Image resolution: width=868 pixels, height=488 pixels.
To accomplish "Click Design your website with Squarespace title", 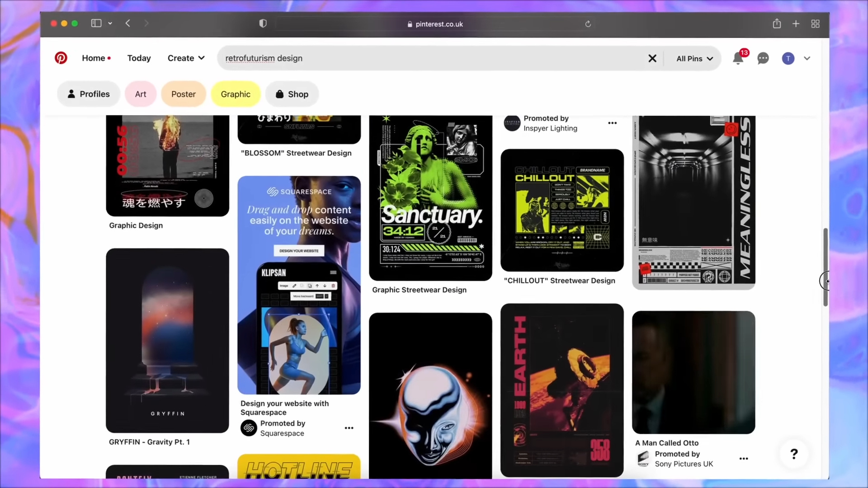I will [x=284, y=408].
